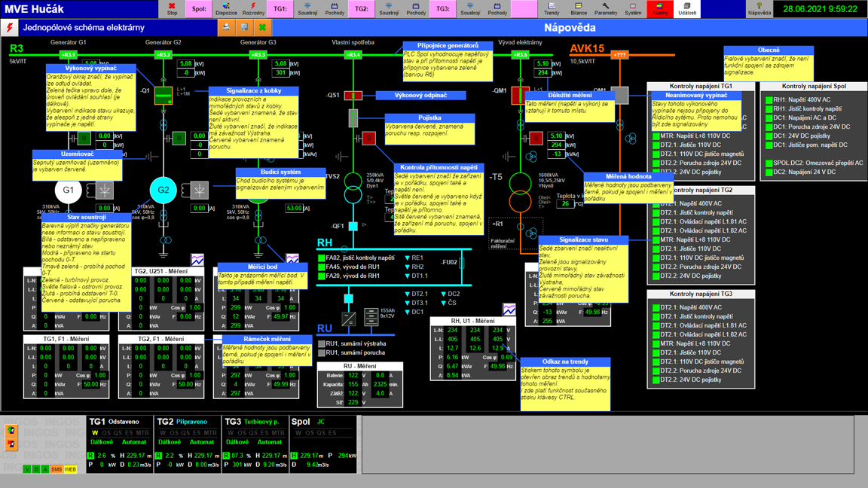This screenshot has height=488, width=868.
Task: Click the green X close-help icon
Action: pyautogui.click(x=262, y=28)
